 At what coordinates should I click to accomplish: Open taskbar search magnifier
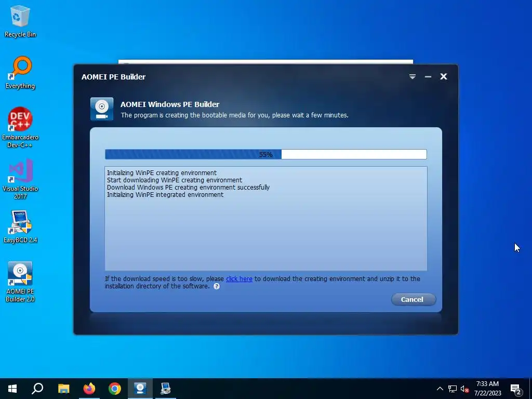tap(37, 389)
